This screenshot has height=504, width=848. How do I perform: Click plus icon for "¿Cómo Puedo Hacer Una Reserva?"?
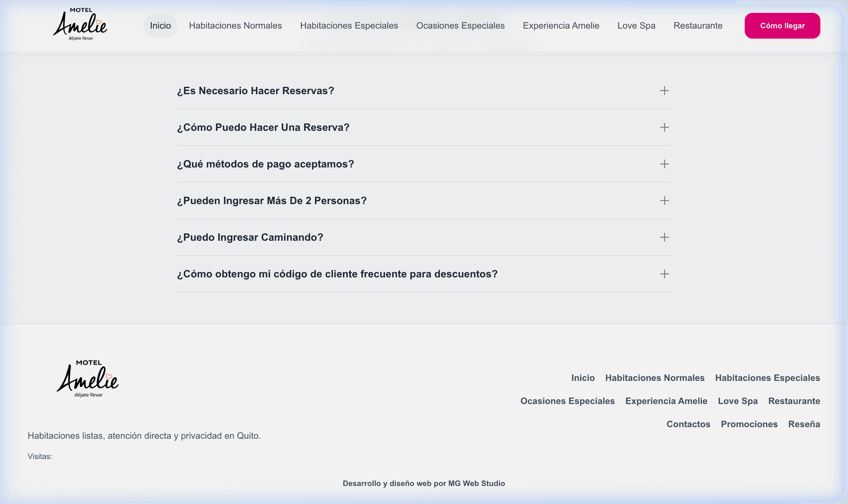tap(664, 127)
